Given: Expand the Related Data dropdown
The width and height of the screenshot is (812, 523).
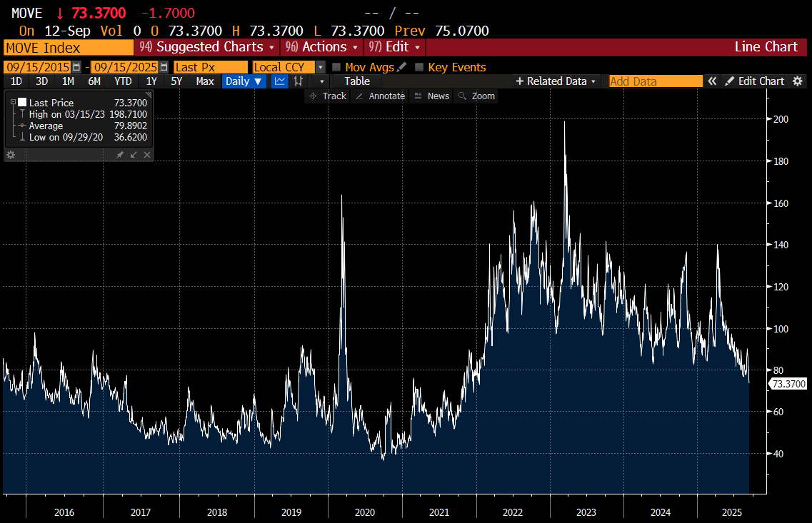Looking at the screenshot, I should pos(556,81).
